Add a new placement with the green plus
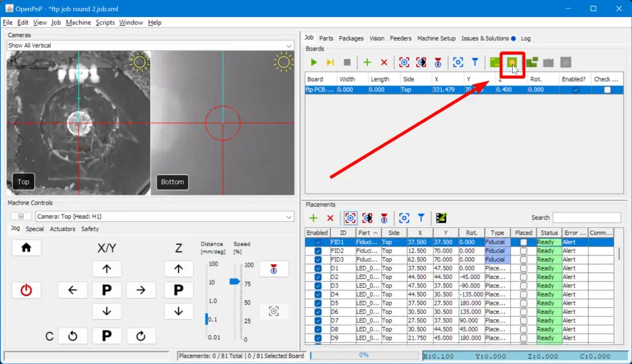632x364 pixels. (313, 218)
